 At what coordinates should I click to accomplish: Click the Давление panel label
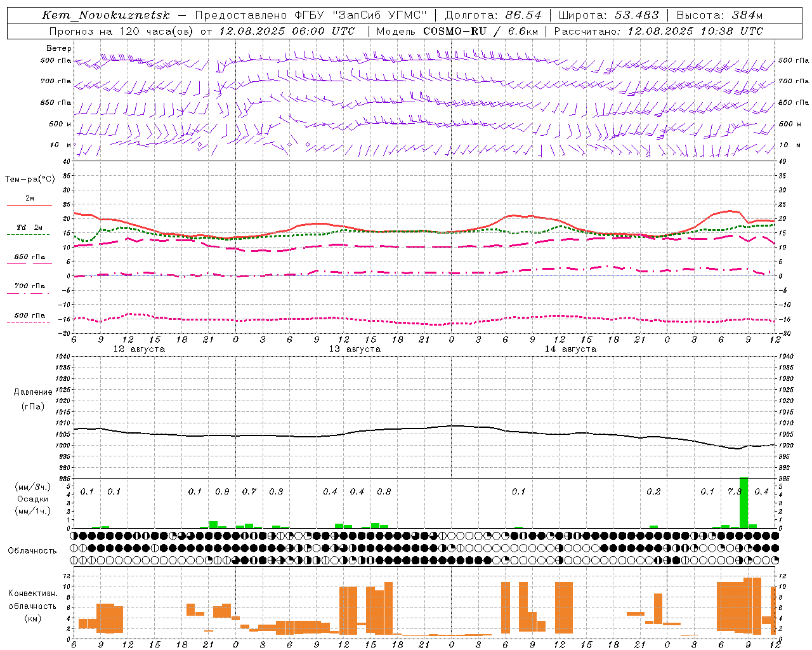tap(33, 392)
